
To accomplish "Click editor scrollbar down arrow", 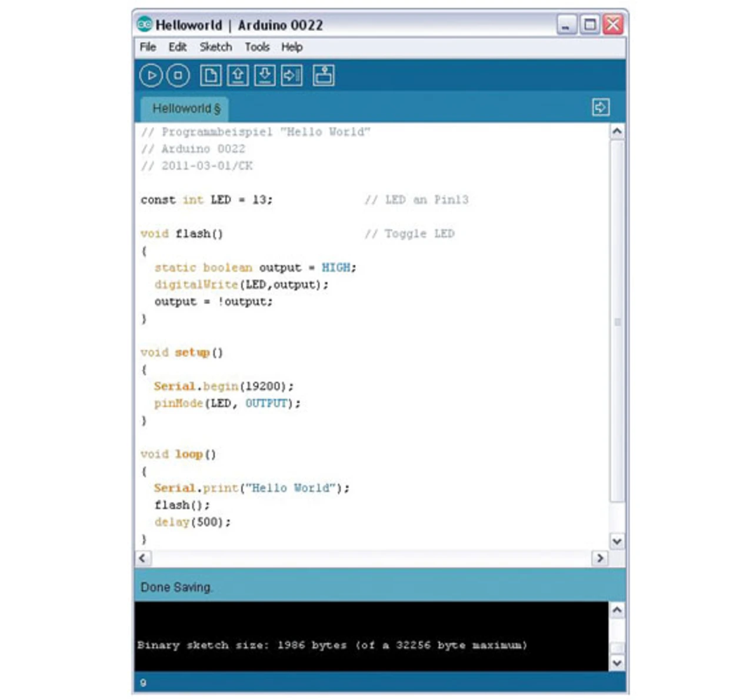I will [617, 541].
